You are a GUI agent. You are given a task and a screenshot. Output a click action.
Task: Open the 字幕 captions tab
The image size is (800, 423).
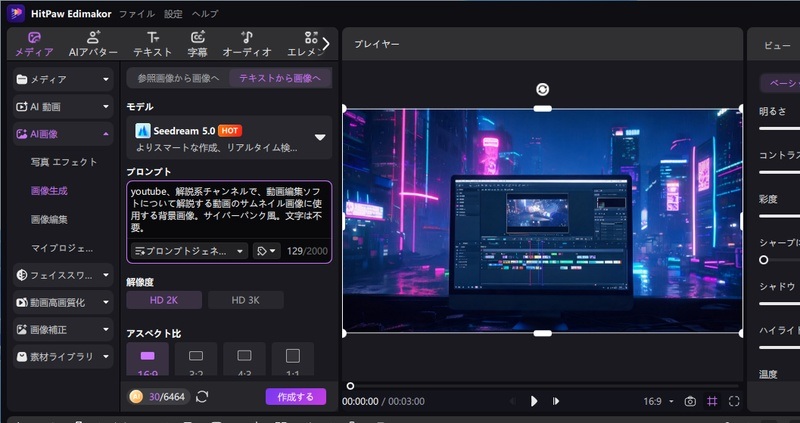point(197,44)
